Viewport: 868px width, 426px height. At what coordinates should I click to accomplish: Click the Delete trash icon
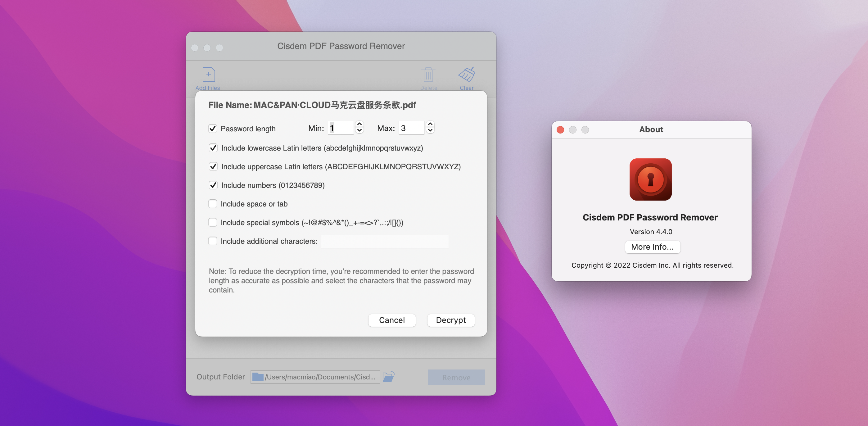(428, 75)
